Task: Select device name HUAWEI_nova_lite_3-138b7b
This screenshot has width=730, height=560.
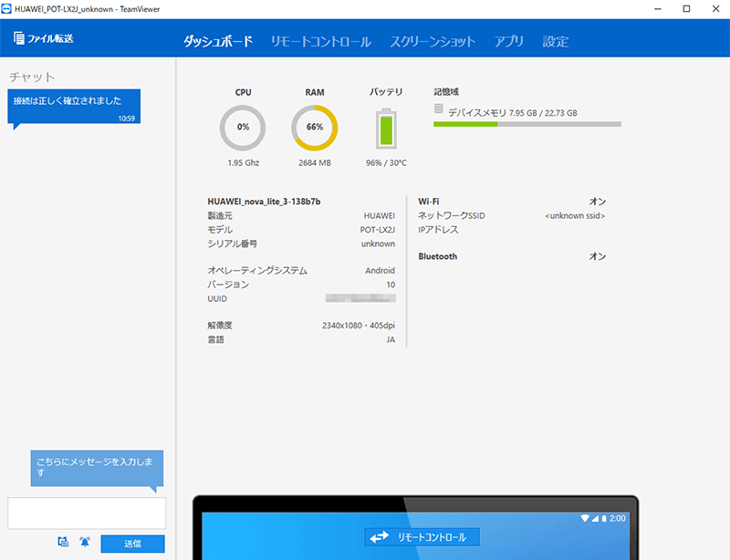Action: coord(264,202)
